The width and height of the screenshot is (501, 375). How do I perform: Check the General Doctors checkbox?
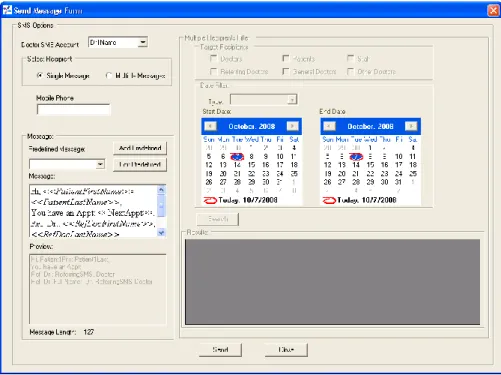(286, 71)
